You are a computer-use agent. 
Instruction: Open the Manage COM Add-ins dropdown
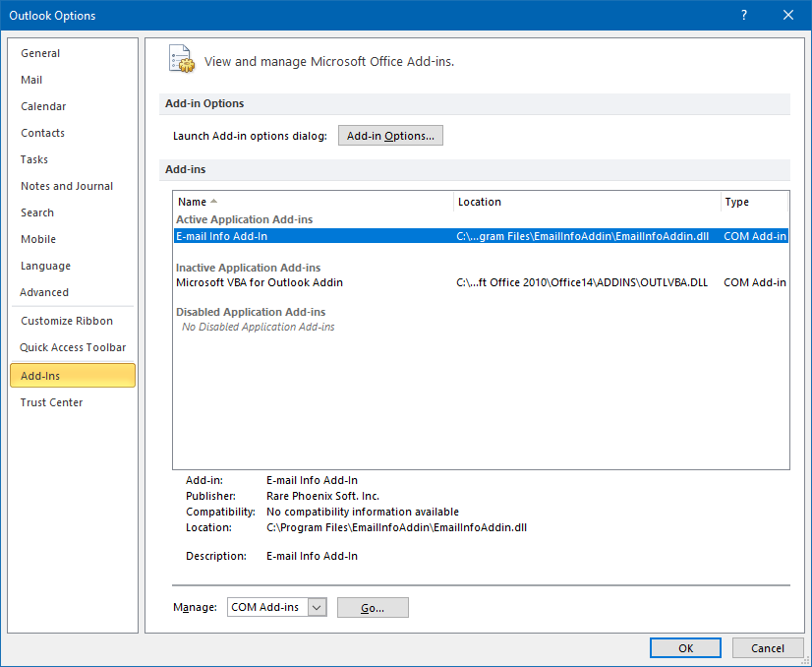coord(316,608)
